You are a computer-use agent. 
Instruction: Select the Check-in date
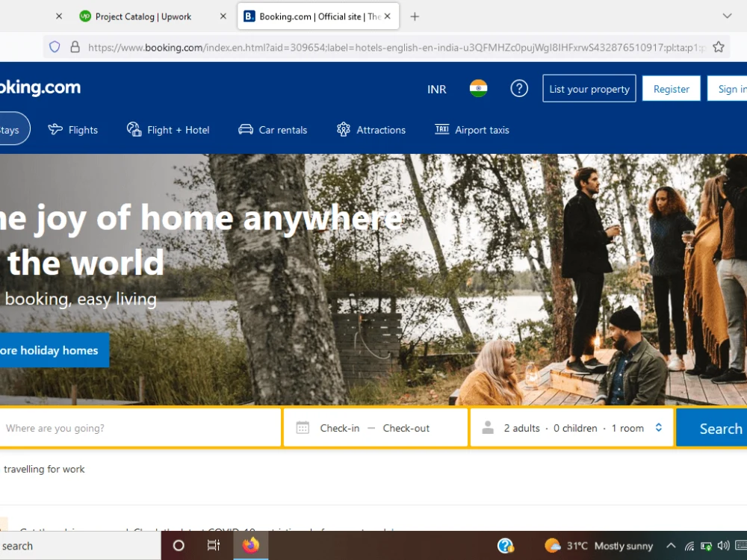[340, 428]
